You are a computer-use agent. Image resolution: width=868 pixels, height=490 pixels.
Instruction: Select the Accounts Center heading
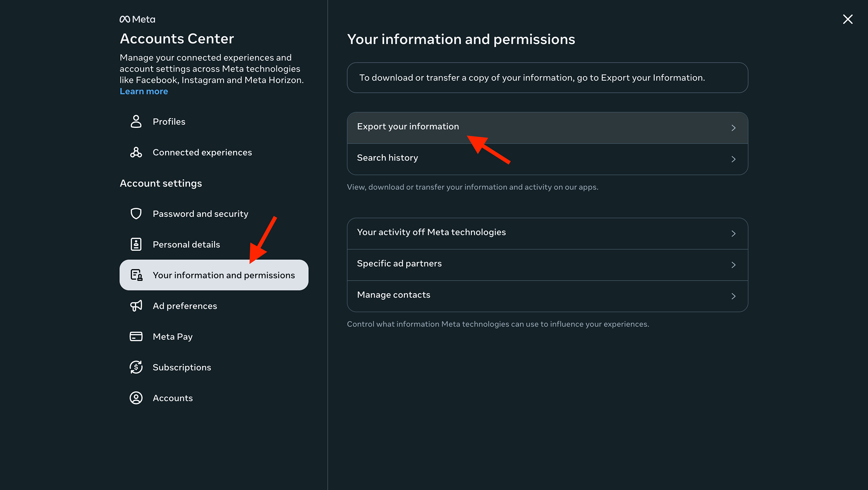pyautogui.click(x=177, y=38)
